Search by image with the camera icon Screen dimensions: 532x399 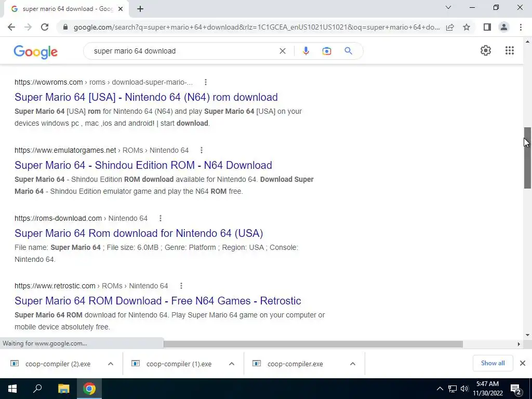point(327,51)
